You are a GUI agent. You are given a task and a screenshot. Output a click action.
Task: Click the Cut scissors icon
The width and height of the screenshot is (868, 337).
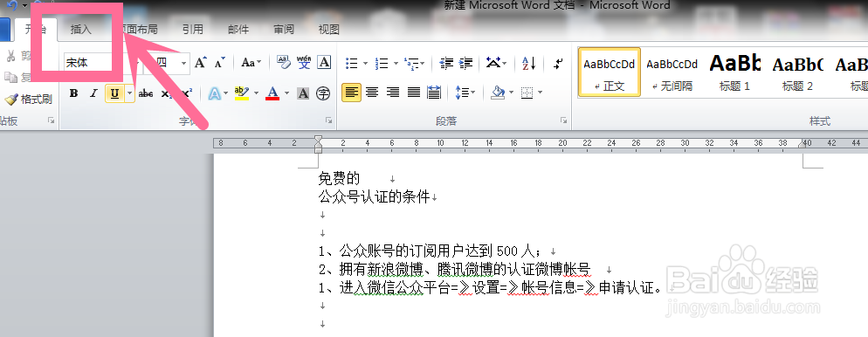[10, 55]
